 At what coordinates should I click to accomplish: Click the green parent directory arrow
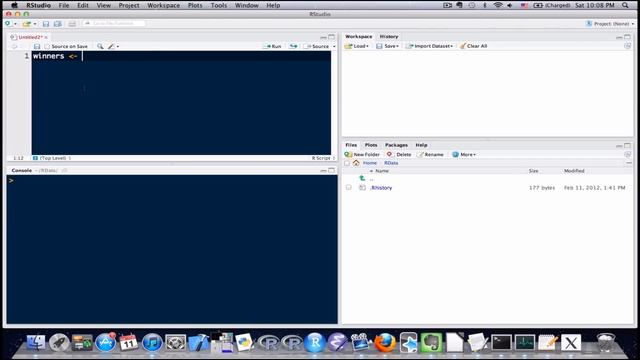[362, 178]
